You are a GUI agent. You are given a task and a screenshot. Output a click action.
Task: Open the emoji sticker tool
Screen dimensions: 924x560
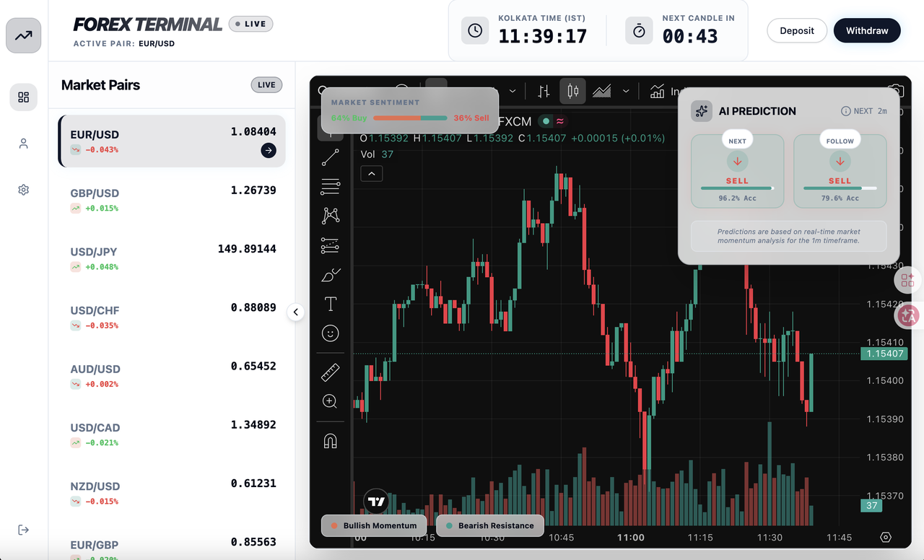tap(331, 333)
